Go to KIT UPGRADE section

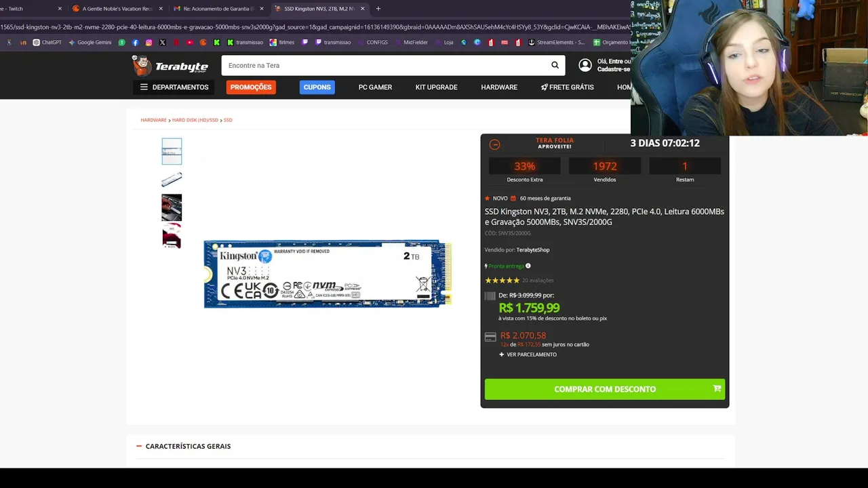[436, 87]
